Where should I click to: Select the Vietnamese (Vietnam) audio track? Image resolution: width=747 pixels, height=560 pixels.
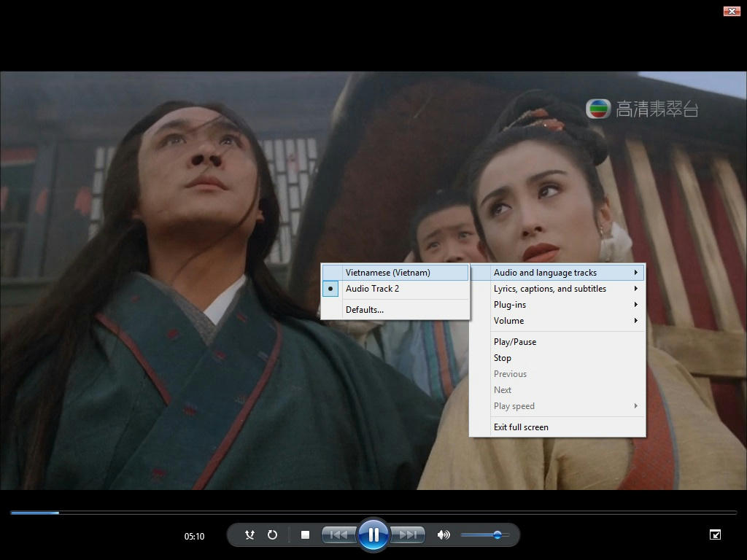pyautogui.click(x=395, y=273)
